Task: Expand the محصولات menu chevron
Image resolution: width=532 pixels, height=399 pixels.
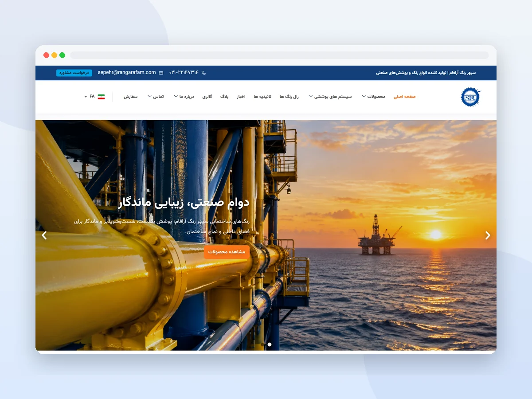Action: (x=364, y=97)
